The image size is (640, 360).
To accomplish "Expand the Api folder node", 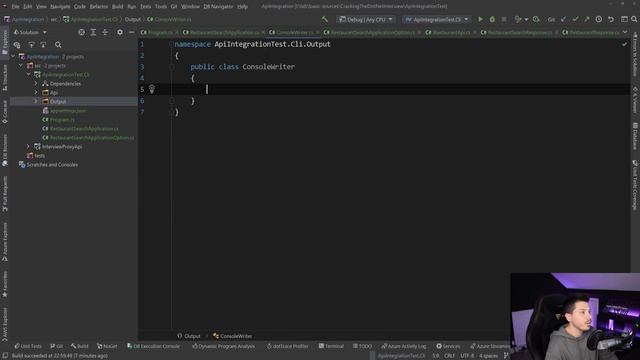I will [x=36, y=93].
